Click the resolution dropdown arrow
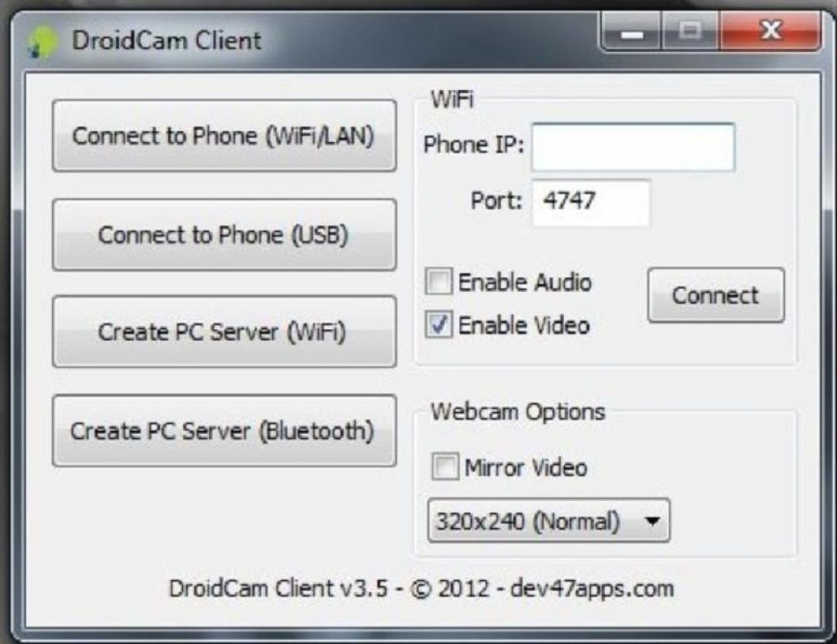Screen dimensions: 837x644 point(651,521)
